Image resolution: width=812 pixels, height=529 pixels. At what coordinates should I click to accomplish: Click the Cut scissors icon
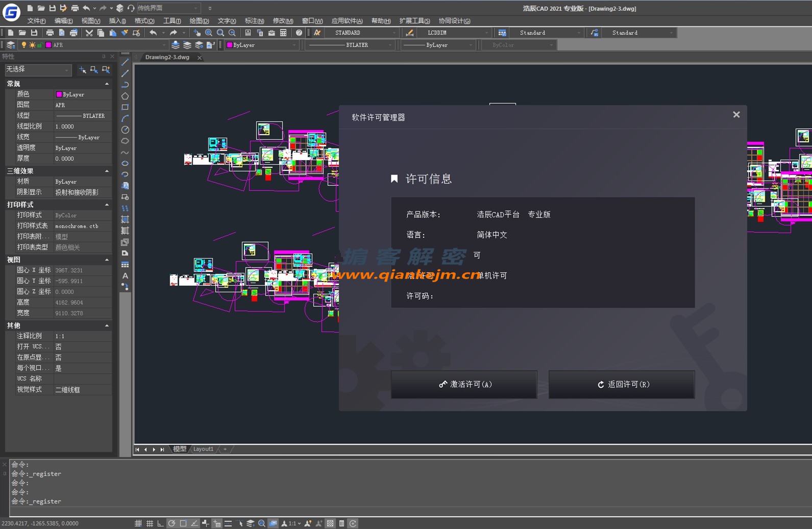coord(89,33)
